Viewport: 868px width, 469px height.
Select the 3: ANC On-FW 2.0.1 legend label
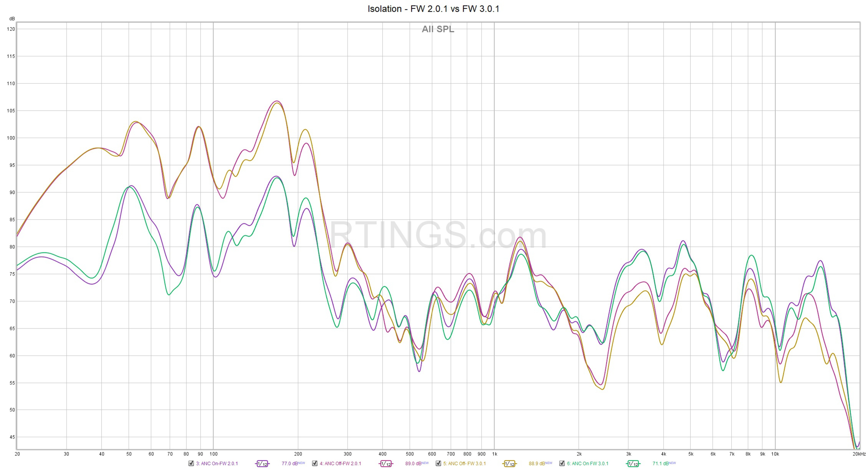click(217, 464)
